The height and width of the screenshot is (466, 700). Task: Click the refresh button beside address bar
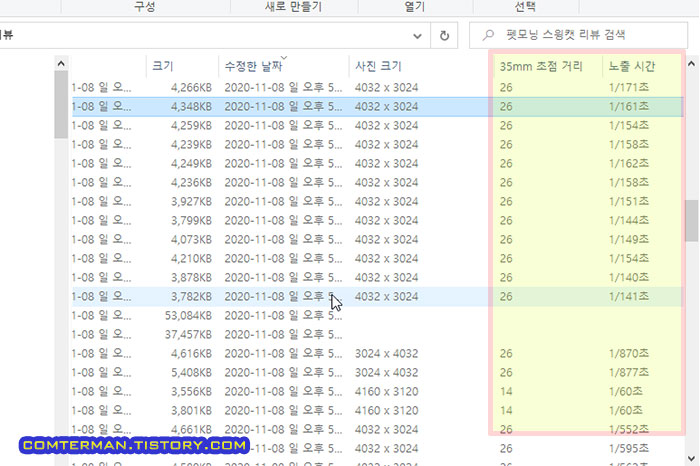click(444, 35)
